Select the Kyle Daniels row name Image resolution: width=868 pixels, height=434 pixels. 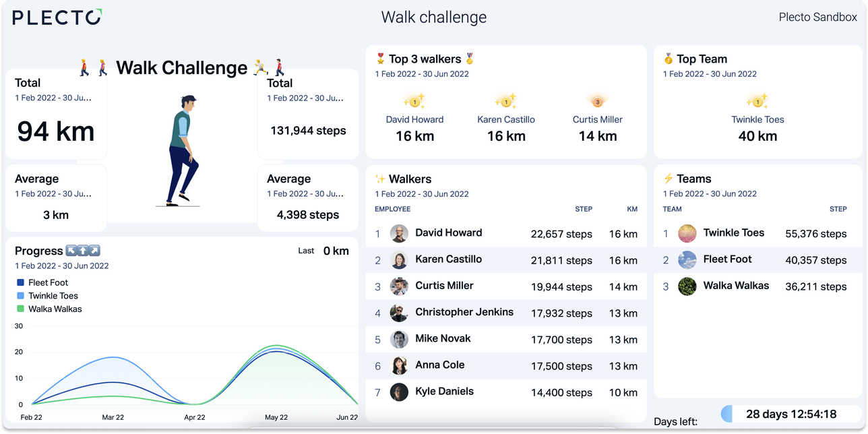(445, 391)
